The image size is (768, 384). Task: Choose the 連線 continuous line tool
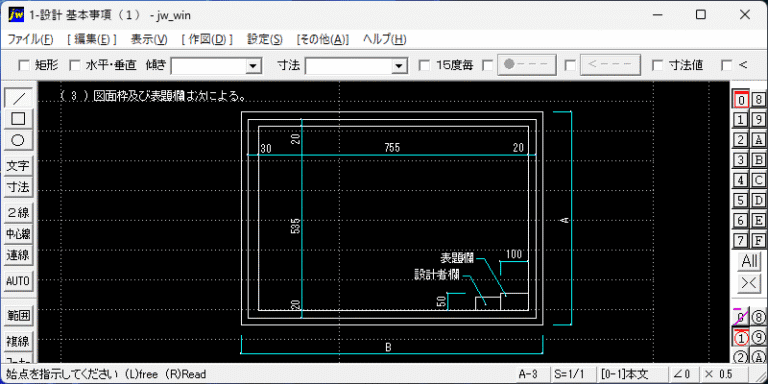point(18,255)
